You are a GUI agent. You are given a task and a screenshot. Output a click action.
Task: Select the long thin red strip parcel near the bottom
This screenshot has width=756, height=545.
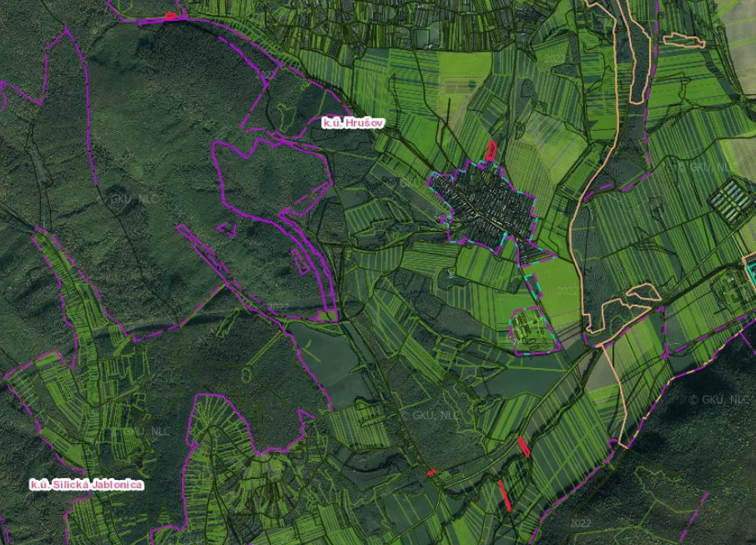505,495
